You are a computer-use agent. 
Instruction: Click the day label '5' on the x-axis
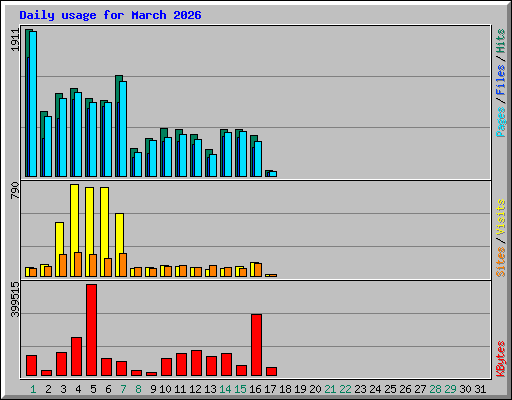click(93, 389)
